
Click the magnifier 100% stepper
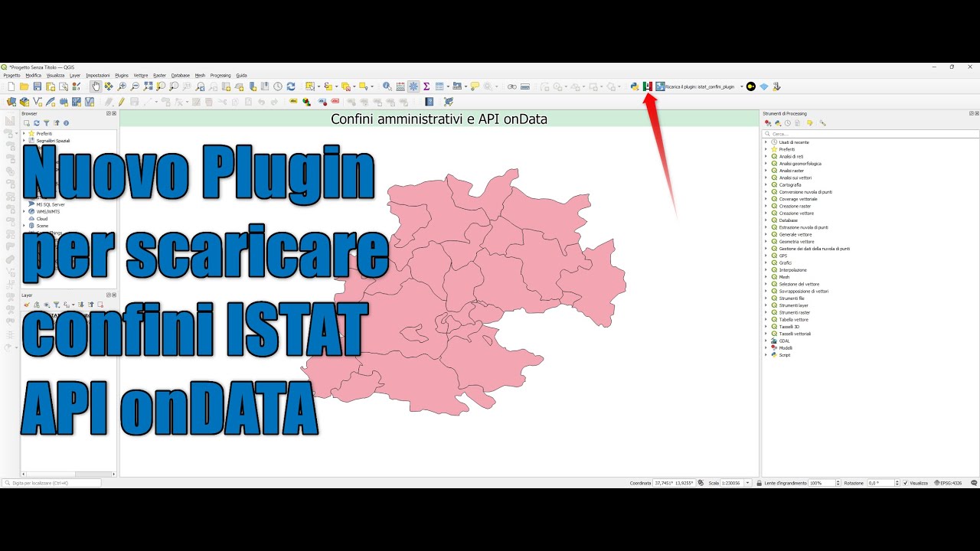pyautogui.click(x=838, y=483)
